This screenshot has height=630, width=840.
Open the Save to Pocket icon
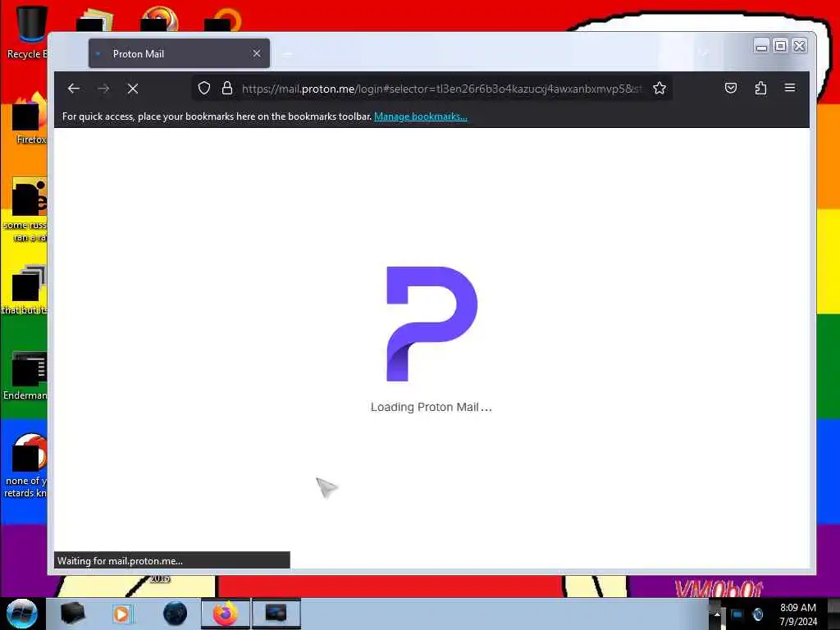(731, 88)
